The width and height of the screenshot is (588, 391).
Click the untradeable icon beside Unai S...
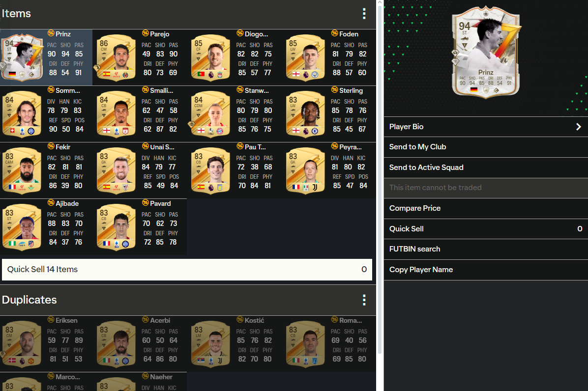pos(146,146)
